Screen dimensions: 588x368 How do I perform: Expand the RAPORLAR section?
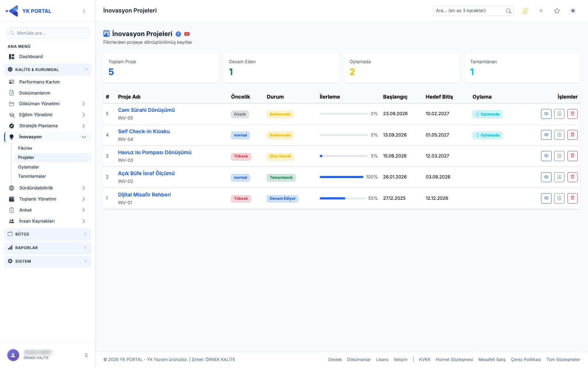click(48, 248)
